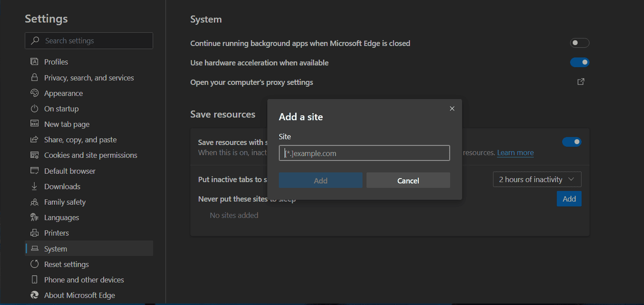Click the Reset settings icon
Screen dimensions: 644x305
click(x=35, y=264)
